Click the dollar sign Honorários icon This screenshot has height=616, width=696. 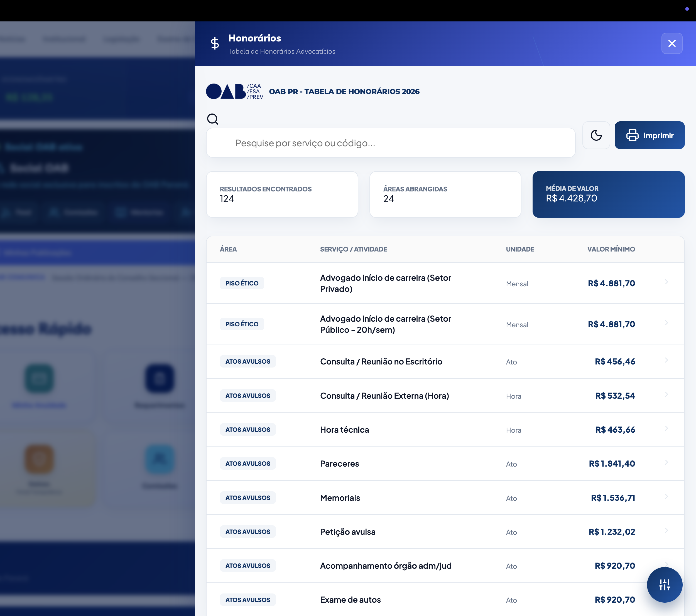(215, 43)
